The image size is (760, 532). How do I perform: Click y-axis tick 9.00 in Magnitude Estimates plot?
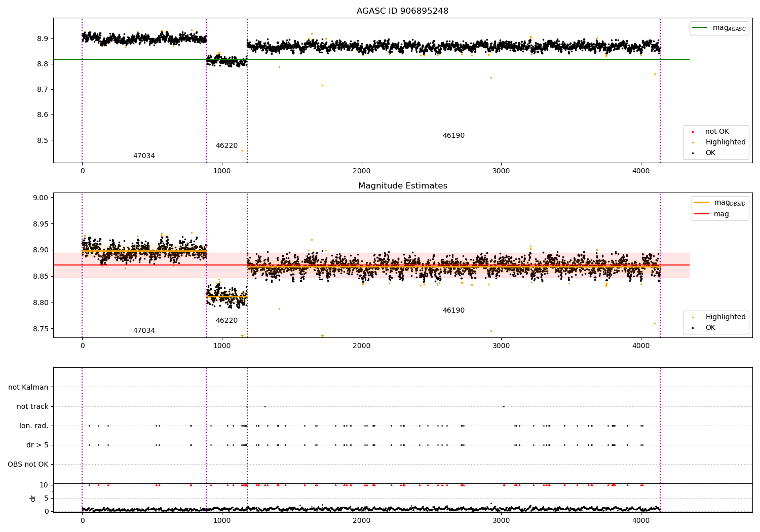coord(41,198)
